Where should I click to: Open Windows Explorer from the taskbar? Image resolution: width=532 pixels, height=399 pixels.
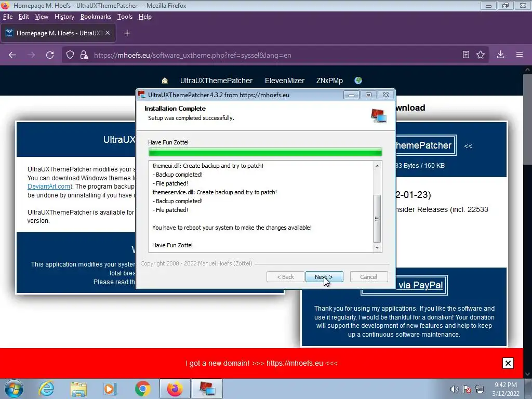(x=78, y=389)
